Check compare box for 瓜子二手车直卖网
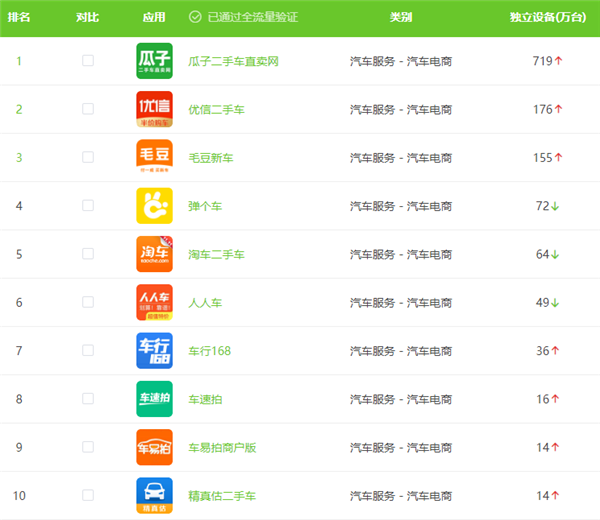The width and height of the screenshot is (600, 520). click(88, 60)
